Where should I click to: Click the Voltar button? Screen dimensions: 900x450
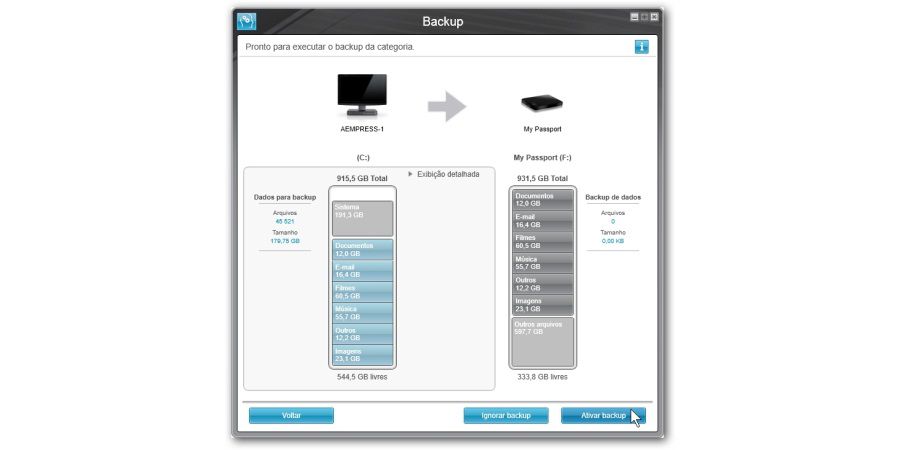(292, 416)
